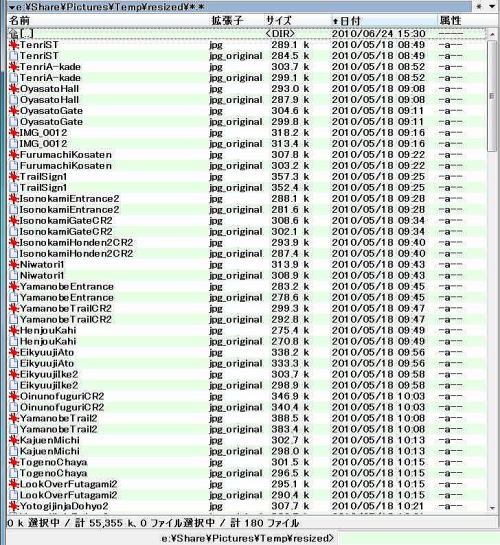Select the blank file icon of TenriA-kade jpg_original
The width and height of the screenshot is (500, 545).
point(14,78)
